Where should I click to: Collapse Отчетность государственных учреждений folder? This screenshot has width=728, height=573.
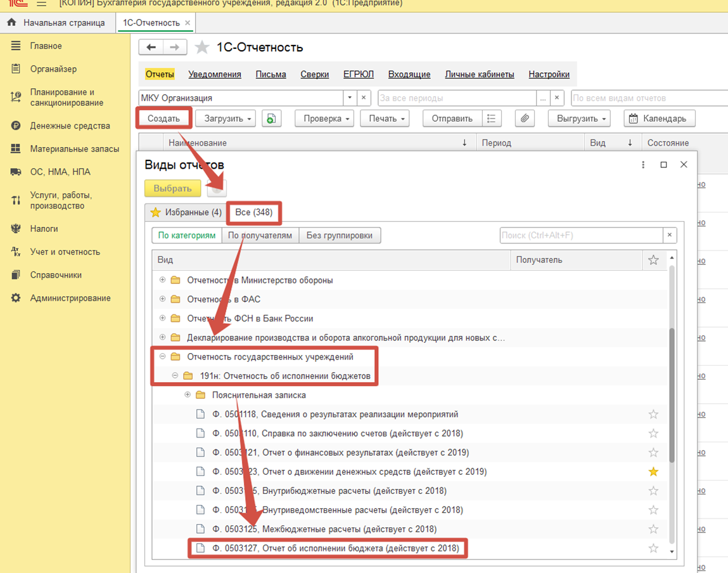162,357
